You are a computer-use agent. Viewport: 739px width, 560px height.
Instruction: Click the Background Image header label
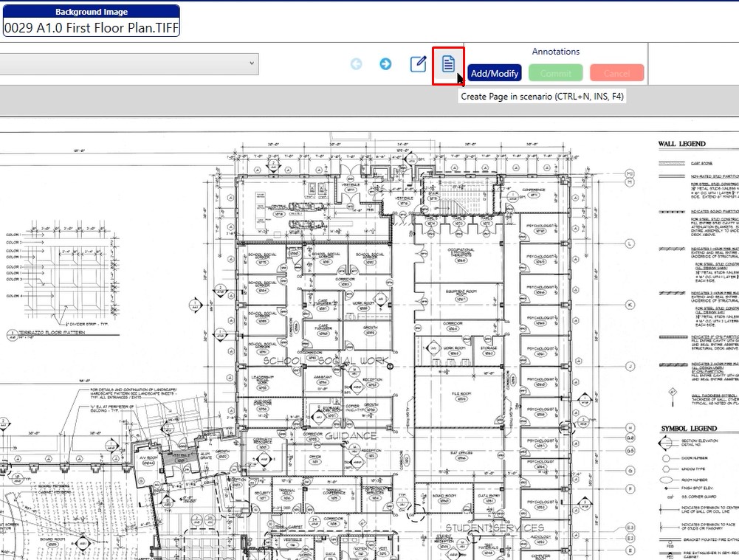point(91,12)
